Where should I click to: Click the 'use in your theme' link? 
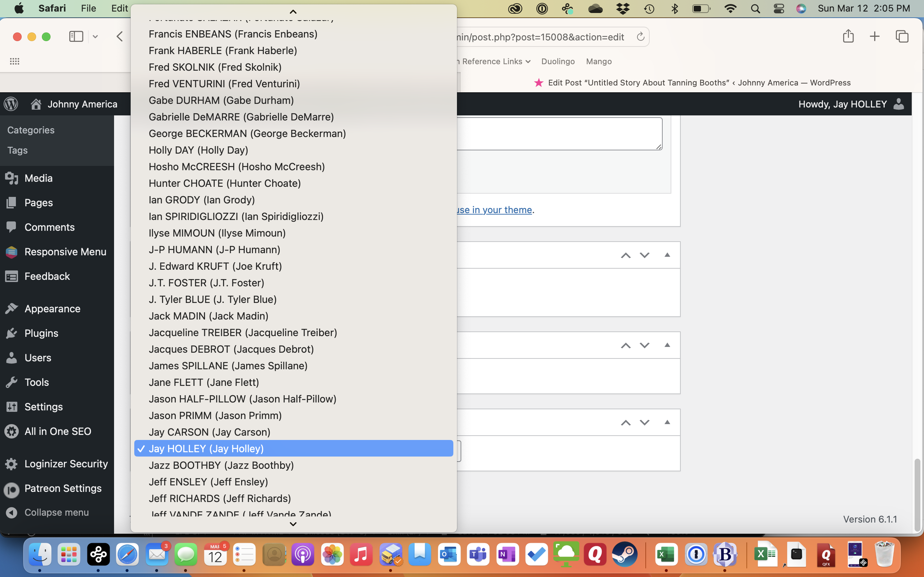(494, 210)
